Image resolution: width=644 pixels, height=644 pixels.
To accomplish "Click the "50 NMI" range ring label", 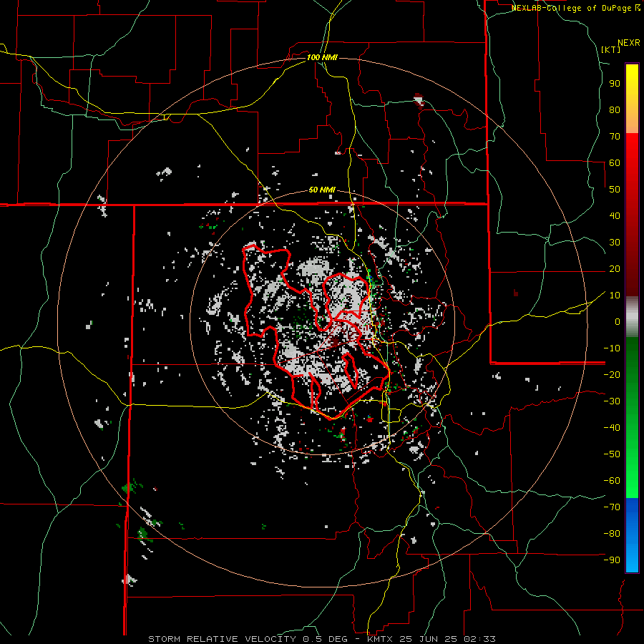I will (x=322, y=190).
